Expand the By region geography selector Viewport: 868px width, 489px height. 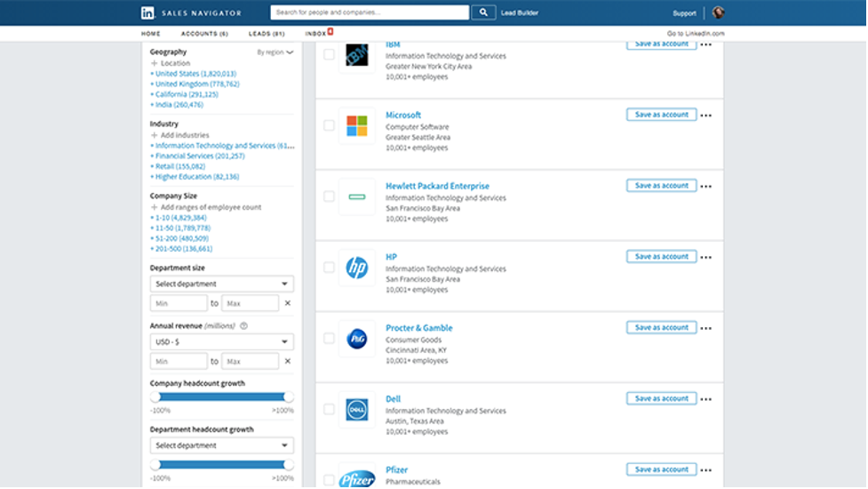click(275, 52)
